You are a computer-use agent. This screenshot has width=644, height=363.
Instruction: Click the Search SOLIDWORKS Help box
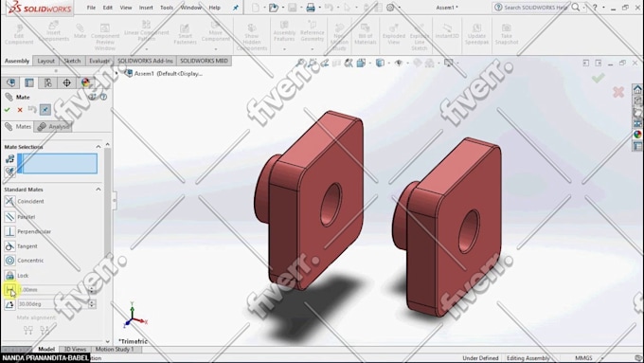[x=531, y=8]
